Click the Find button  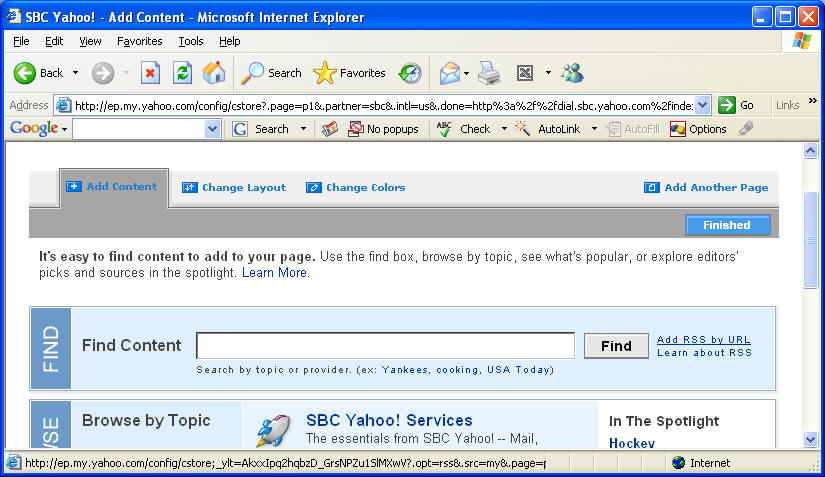(x=616, y=346)
